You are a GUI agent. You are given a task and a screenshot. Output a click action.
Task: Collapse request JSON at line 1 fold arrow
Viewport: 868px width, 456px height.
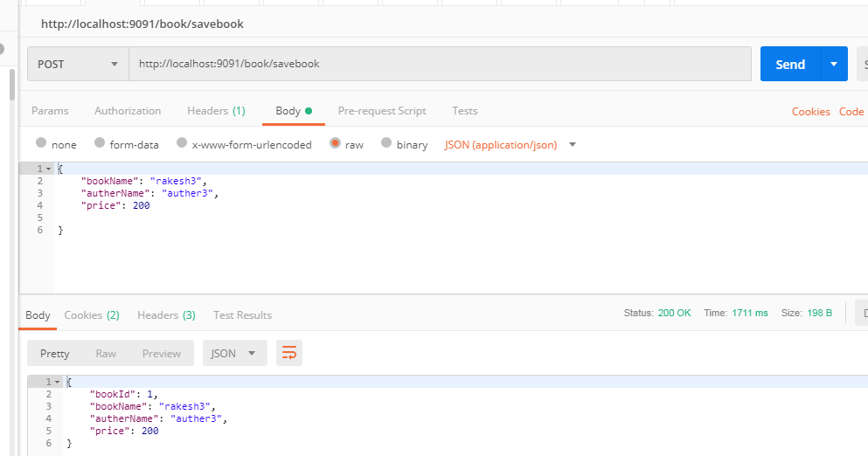[x=48, y=168]
